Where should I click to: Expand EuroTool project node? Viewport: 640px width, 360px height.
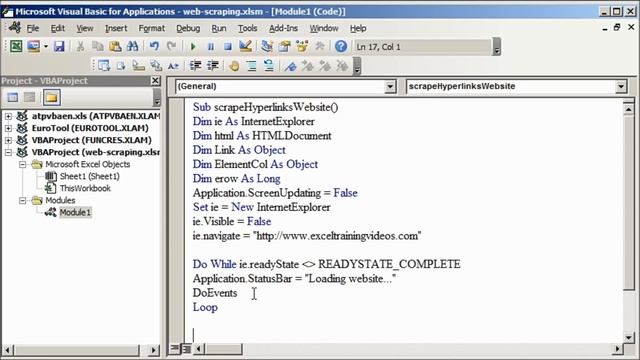[8, 128]
